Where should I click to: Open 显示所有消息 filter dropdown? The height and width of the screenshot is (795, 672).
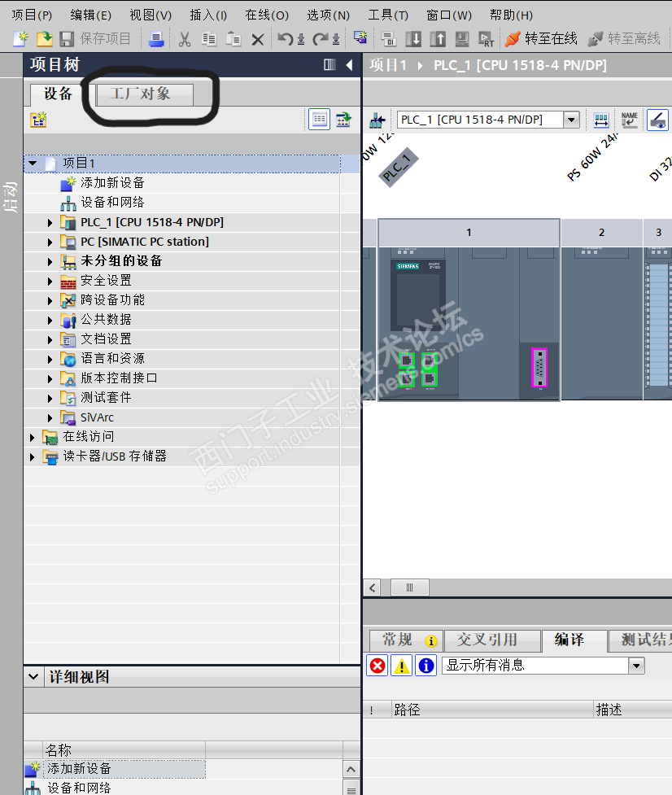click(x=636, y=665)
